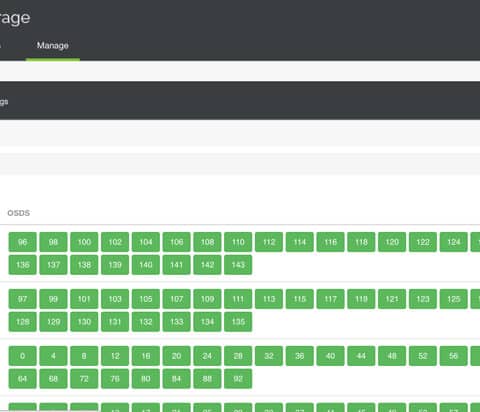Select OSD 99
Screen dimensions: 480x412
53,299
